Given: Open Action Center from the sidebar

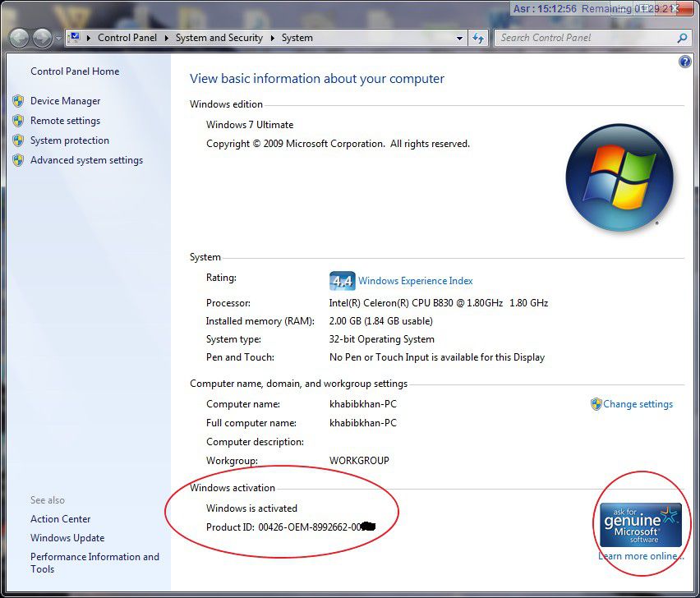Looking at the screenshot, I should [x=60, y=518].
